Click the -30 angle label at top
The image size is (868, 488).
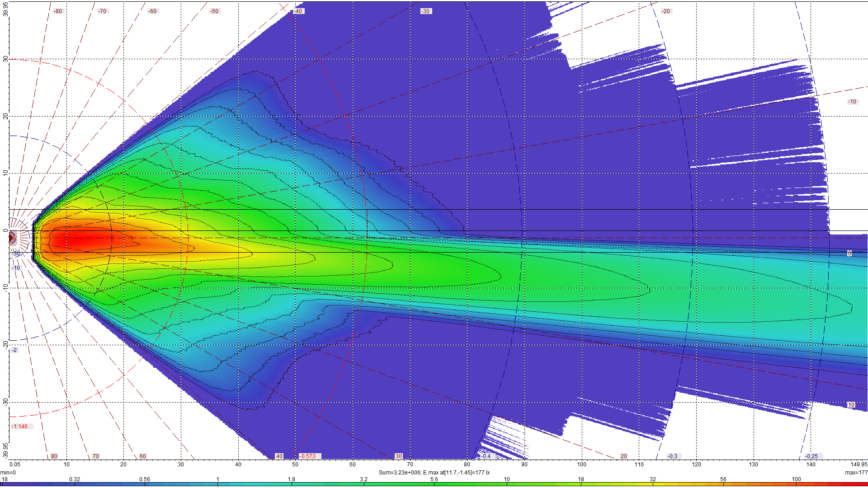pyautogui.click(x=425, y=11)
